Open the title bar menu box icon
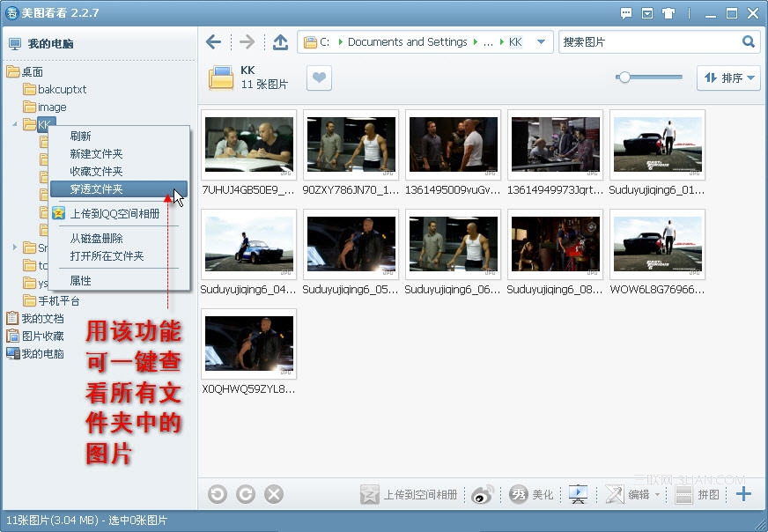Image resolution: width=768 pixels, height=532 pixels. (647, 13)
